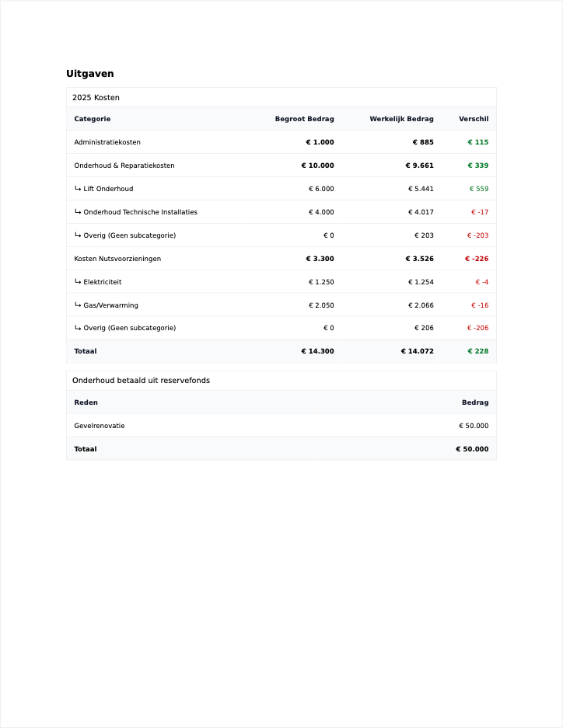Click the arrow icon before Elektriciteit
Screen dimensions: 563x728
point(78,282)
